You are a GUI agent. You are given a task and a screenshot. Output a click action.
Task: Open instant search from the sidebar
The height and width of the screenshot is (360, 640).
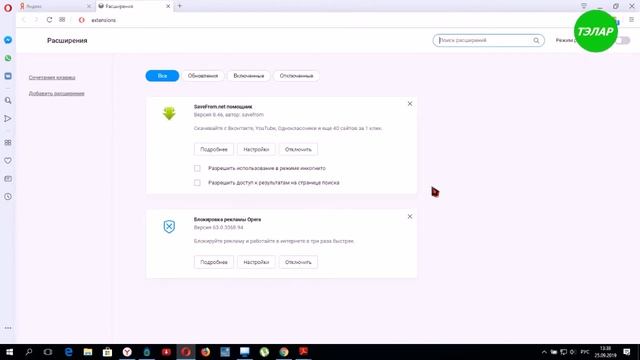pos(8,100)
